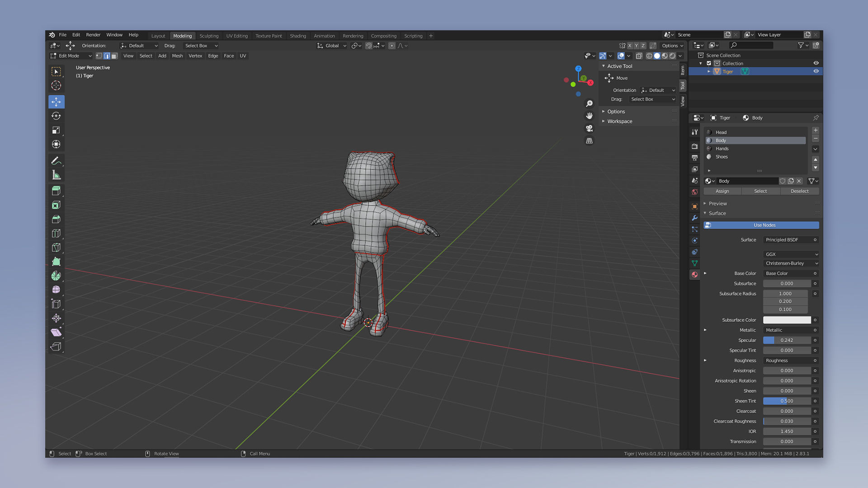Click the Deselect material button
The height and width of the screenshot is (488, 868).
[x=799, y=191]
